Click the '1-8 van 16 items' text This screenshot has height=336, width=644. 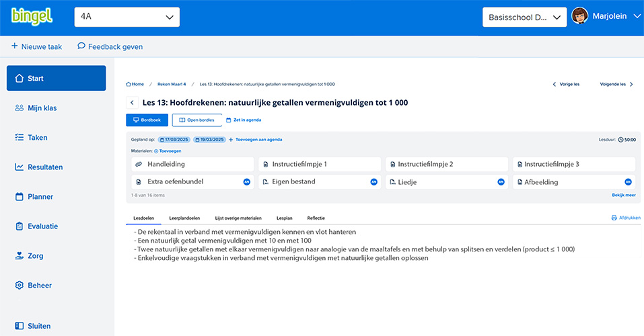point(148,196)
